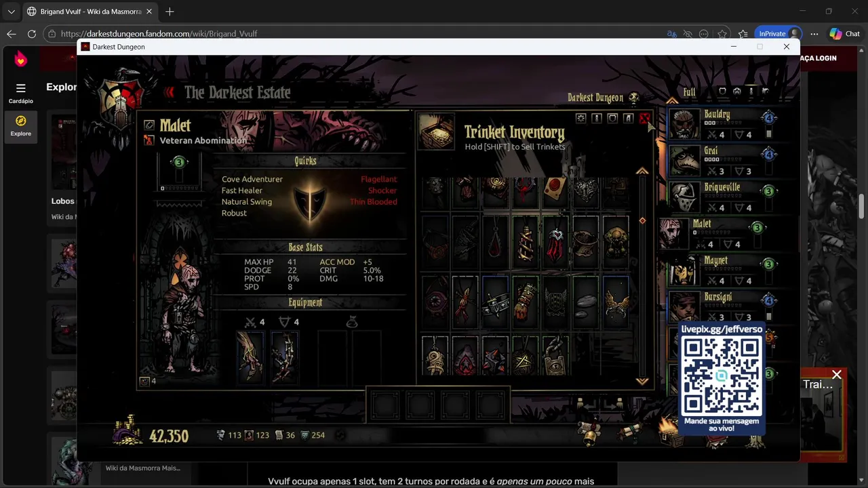Select the golden winged trinket
Image resolution: width=868 pixels, height=488 pixels.
point(616,302)
